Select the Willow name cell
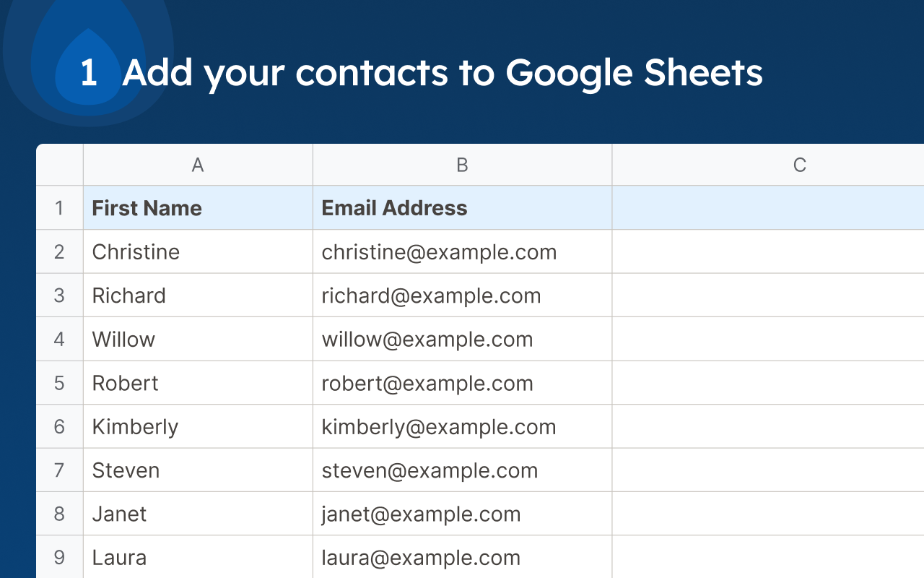Image resolution: width=924 pixels, height=578 pixels. [198, 339]
